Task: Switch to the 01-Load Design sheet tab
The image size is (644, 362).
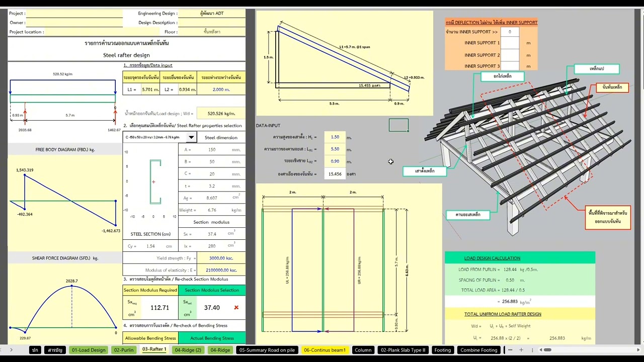Action: point(89,350)
